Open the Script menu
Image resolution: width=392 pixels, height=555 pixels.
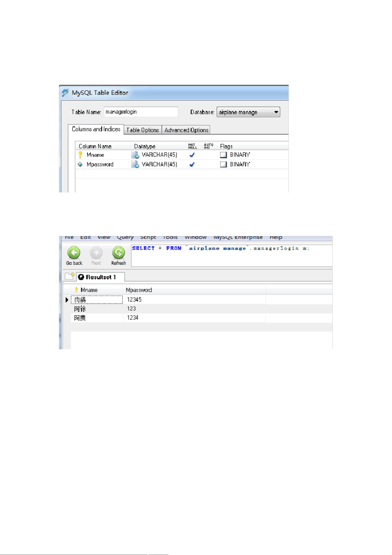148,238
